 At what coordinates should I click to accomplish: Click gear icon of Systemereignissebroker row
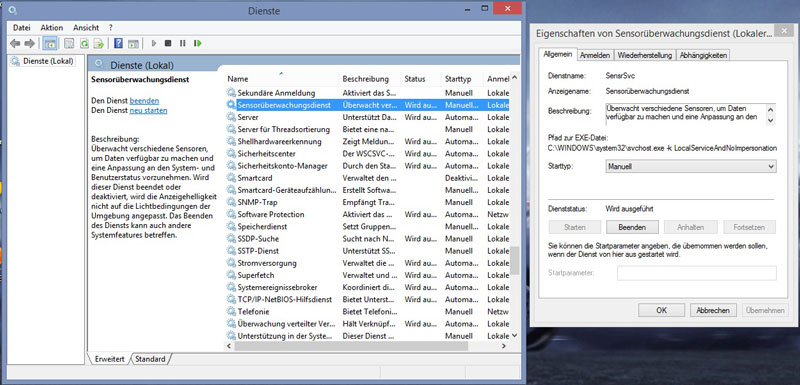coord(232,288)
